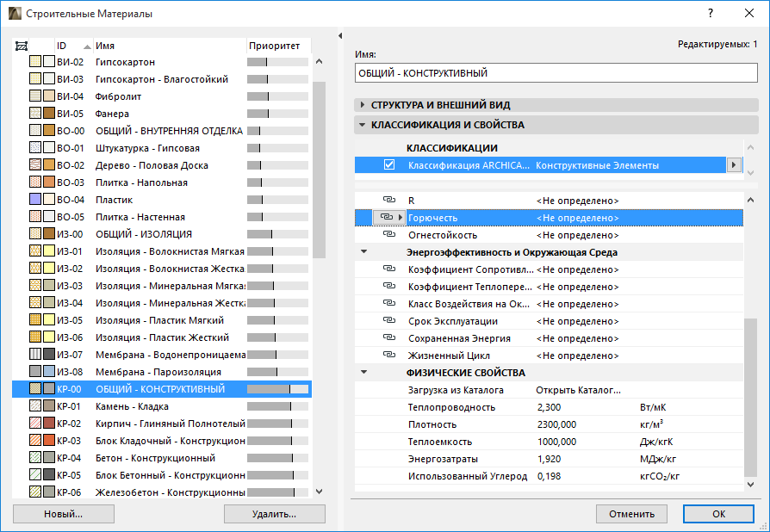This screenshot has height=532, width=770.
Task: Click the Имя text field
Action: pos(556,73)
